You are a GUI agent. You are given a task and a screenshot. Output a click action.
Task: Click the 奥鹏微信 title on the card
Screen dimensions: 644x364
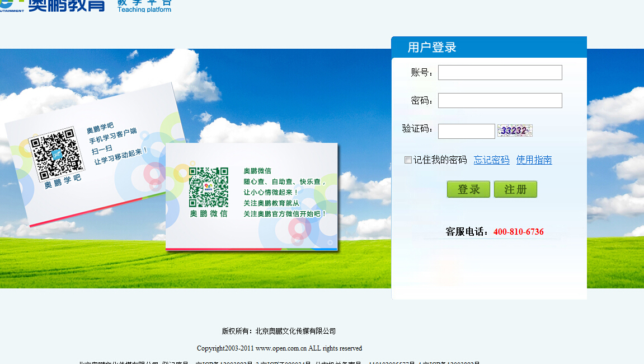[257, 171]
